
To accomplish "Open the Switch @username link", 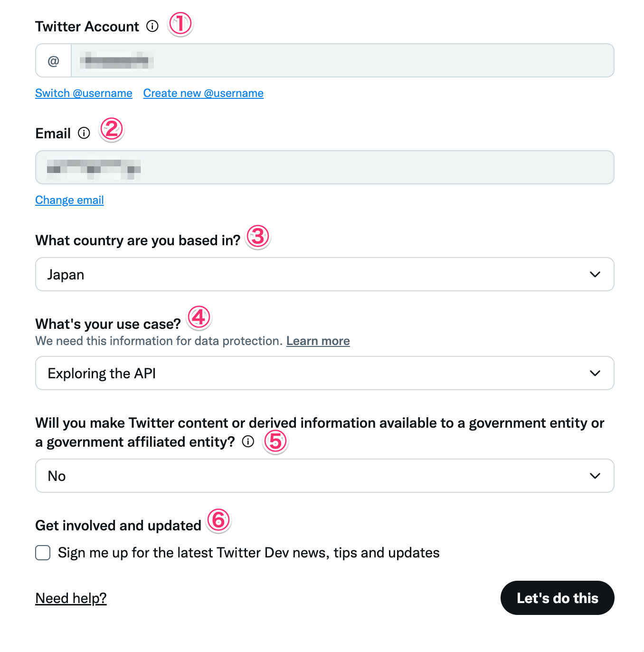I will [84, 93].
